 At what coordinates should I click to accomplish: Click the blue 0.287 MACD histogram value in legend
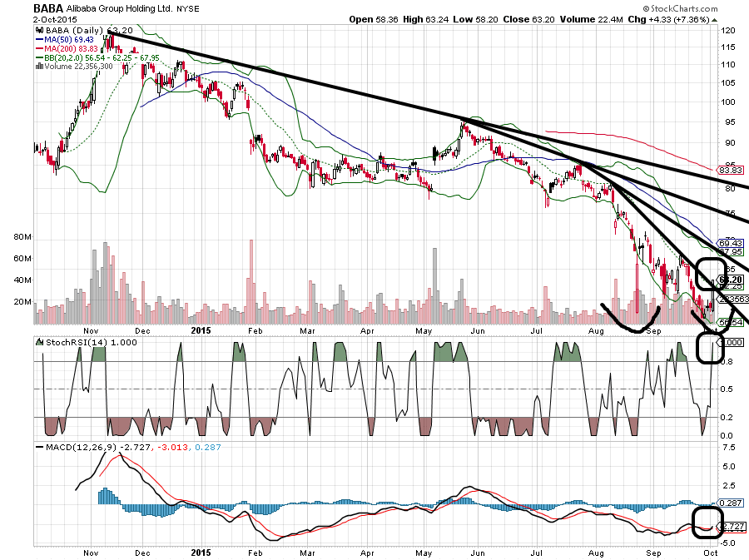pos(208,448)
